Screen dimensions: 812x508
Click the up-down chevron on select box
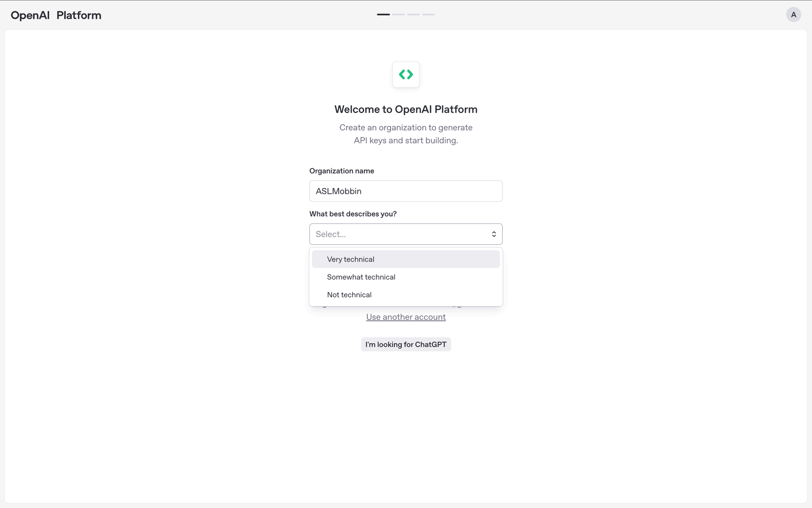coord(494,234)
